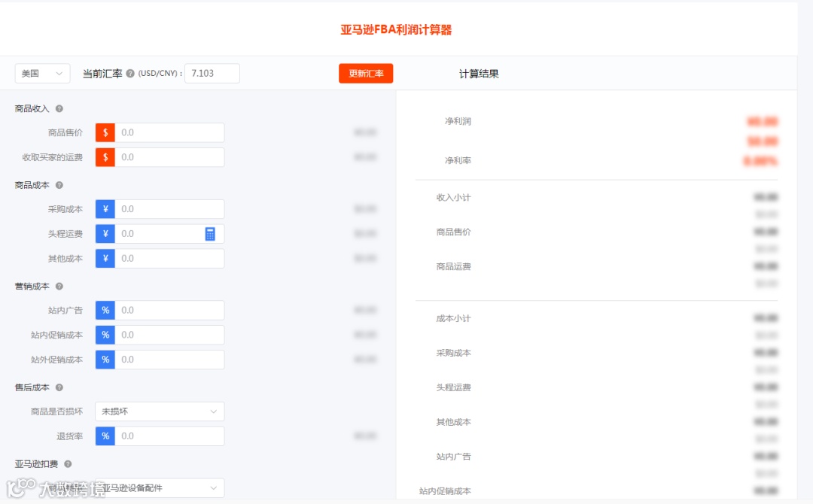Click help icon next to 商品成本
Viewport: 813px width, 504px height.
point(59,186)
